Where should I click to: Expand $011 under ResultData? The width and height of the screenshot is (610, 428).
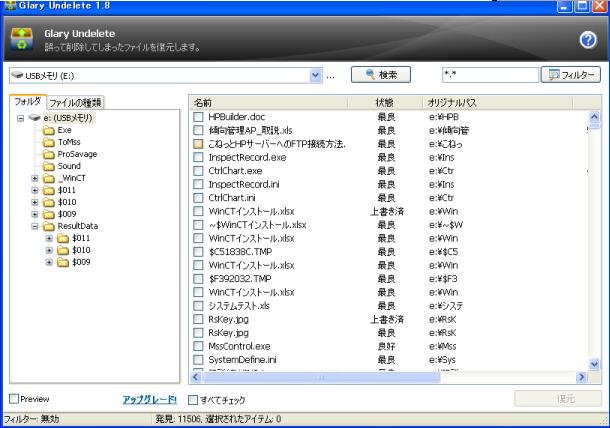(49, 238)
